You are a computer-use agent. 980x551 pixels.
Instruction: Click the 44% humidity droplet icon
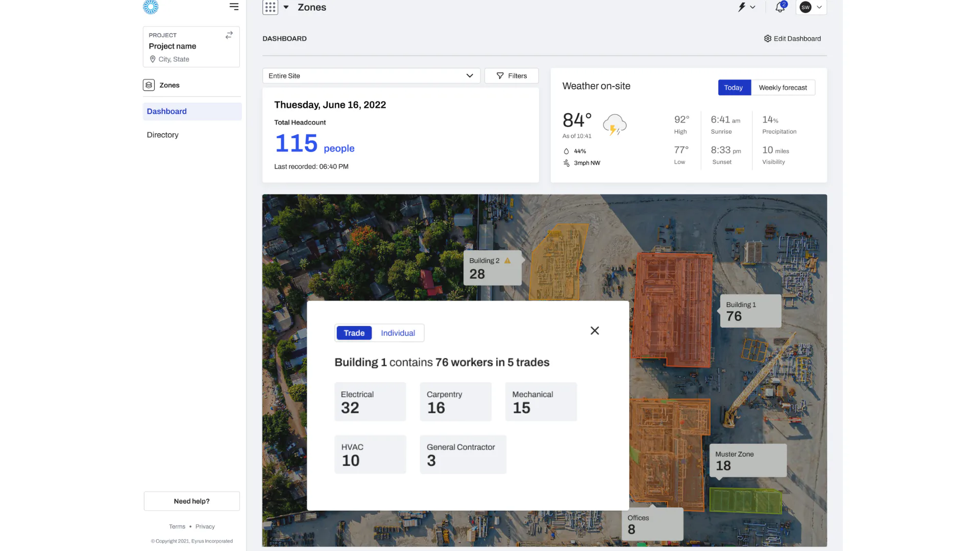(566, 152)
